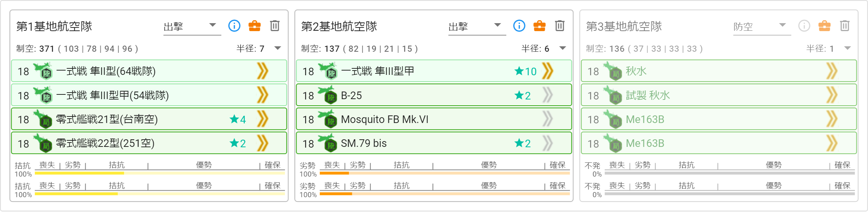
Task: Click briefcase preset icon of 第2基地航空隊
Action: pos(540,26)
